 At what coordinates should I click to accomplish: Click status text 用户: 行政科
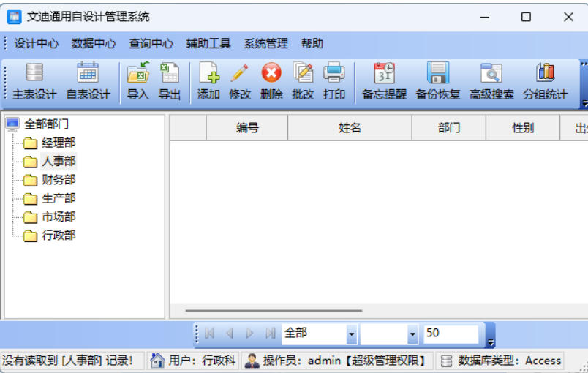(x=202, y=361)
